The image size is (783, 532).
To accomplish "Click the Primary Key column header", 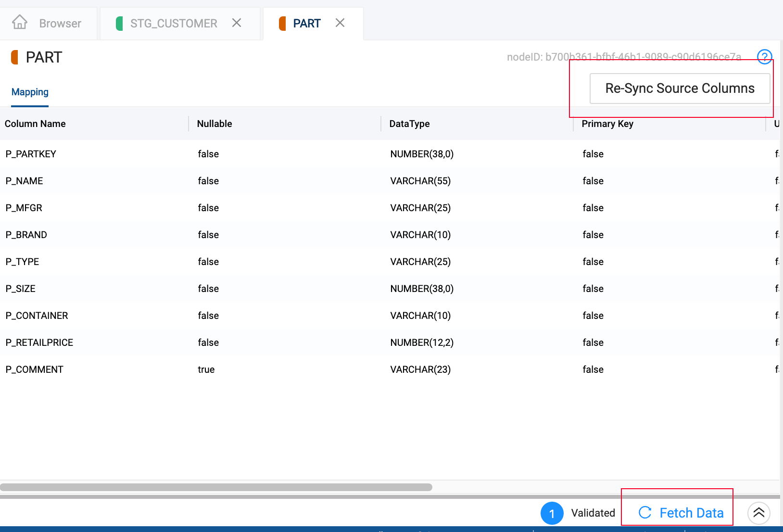I will coord(607,124).
